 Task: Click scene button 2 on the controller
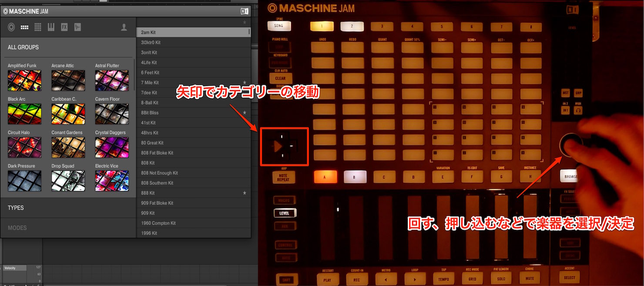[352, 26]
